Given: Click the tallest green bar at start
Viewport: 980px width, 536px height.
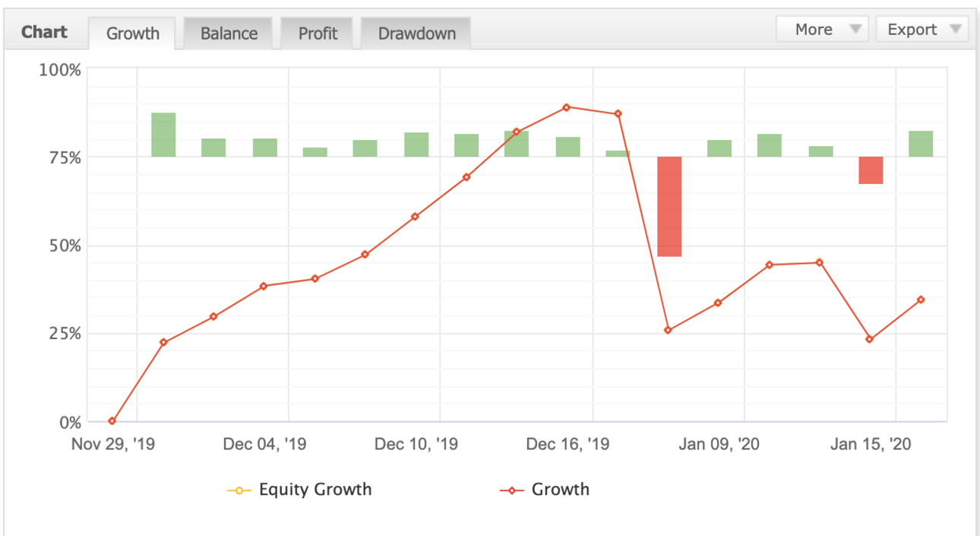Looking at the screenshot, I should pos(163,135).
